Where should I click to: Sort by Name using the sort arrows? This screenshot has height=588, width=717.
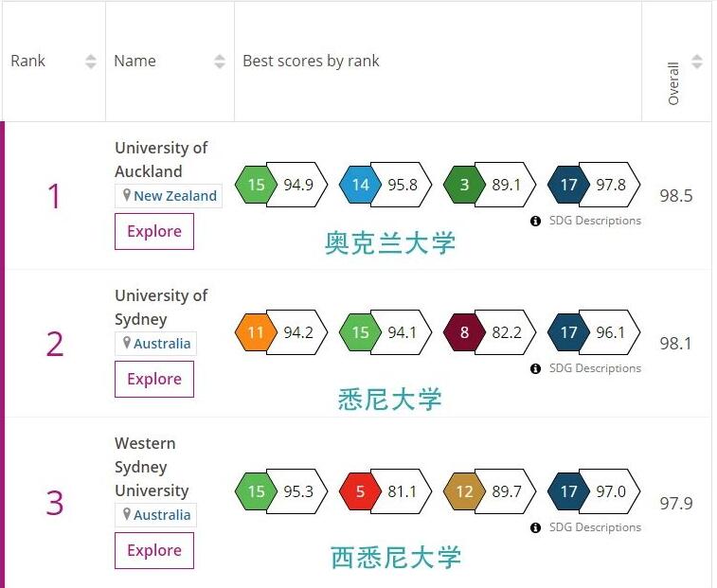tap(220, 62)
